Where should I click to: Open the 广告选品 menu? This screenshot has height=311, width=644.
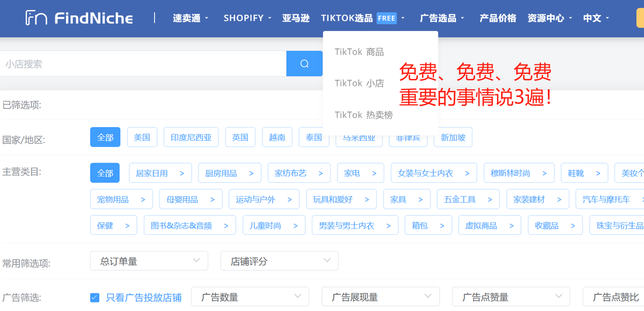tap(442, 18)
